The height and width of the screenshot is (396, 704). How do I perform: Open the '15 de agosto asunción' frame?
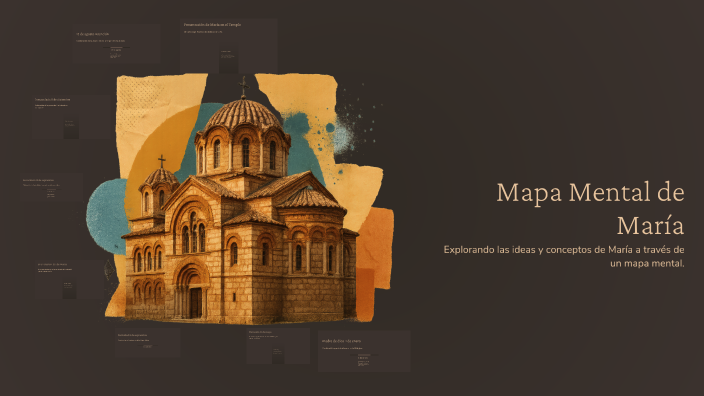click(x=116, y=43)
